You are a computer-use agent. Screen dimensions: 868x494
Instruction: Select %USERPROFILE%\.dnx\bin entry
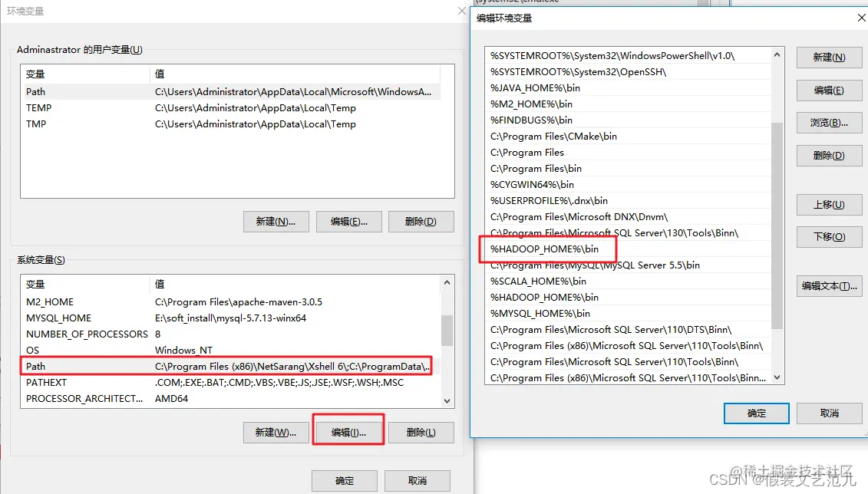click(x=628, y=200)
